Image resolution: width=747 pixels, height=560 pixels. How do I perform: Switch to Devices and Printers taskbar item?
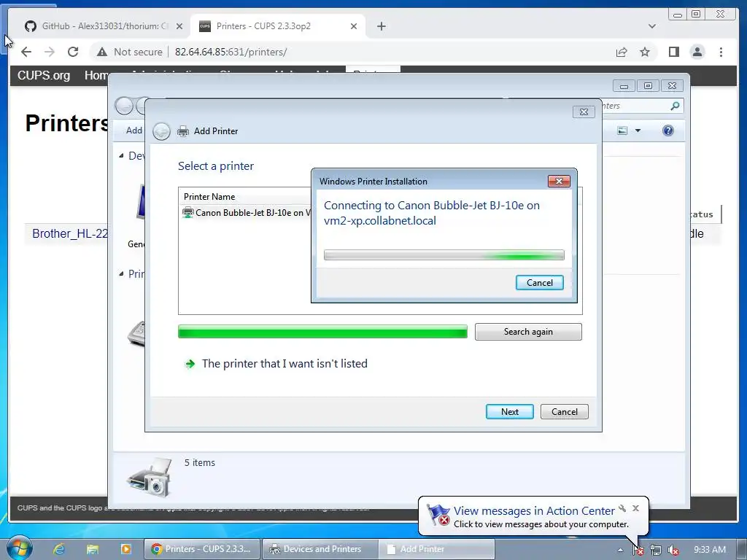[320, 549]
